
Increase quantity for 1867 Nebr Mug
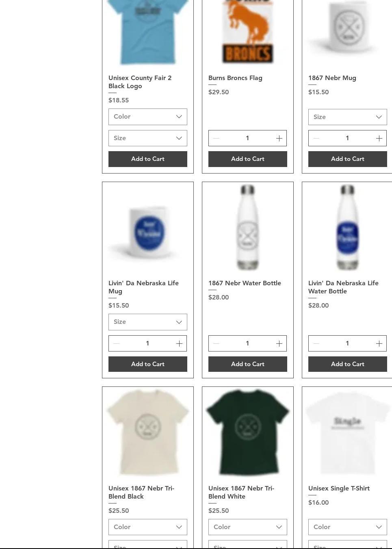coord(379,138)
